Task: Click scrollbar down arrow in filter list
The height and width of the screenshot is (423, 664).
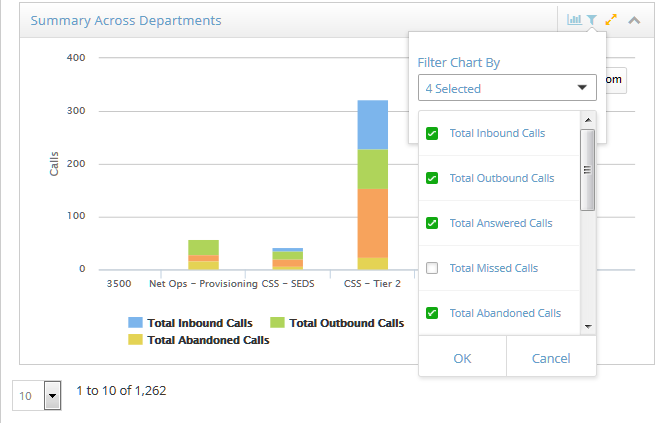Action: coord(588,326)
